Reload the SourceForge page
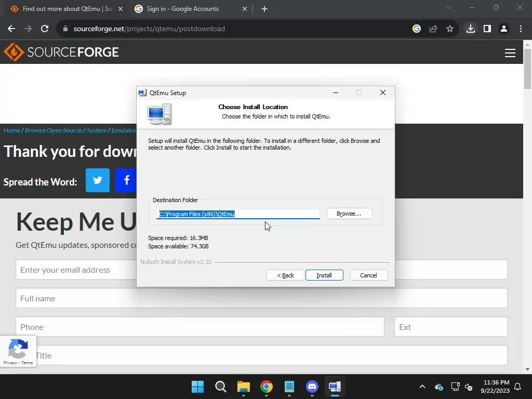 coord(45,29)
